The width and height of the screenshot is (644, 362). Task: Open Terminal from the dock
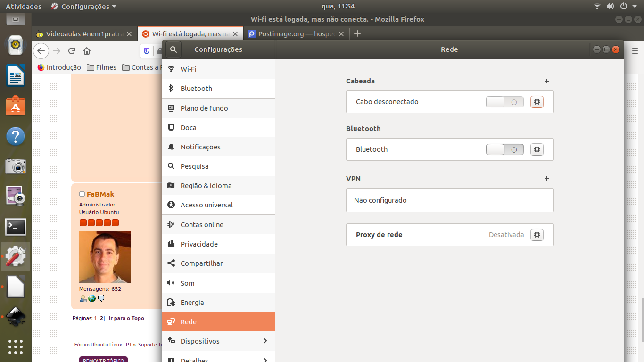(16, 227)
